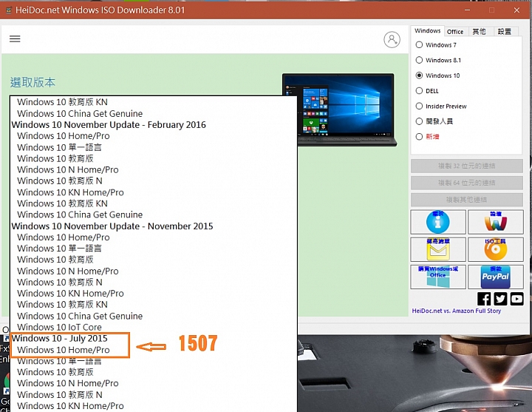Screen dimensions: 532x412
Task: Open the mailing list envelope button
Action: pos(438,249)
